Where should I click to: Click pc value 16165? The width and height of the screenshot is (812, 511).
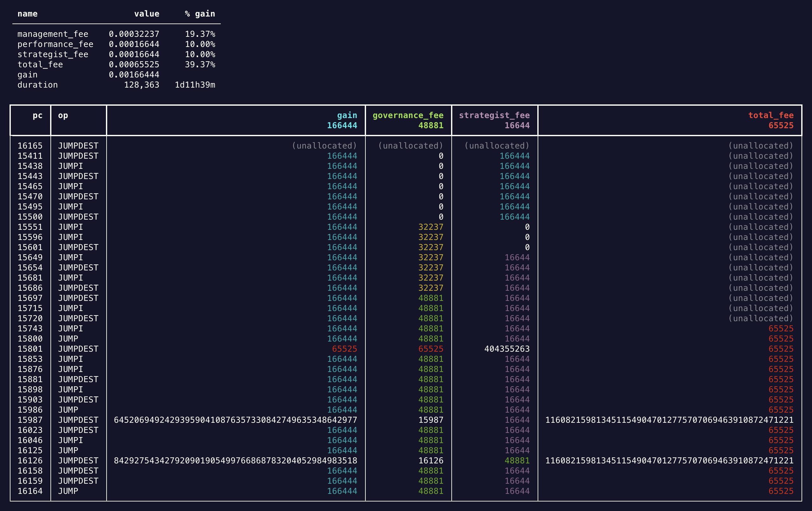tap(30, 146)
